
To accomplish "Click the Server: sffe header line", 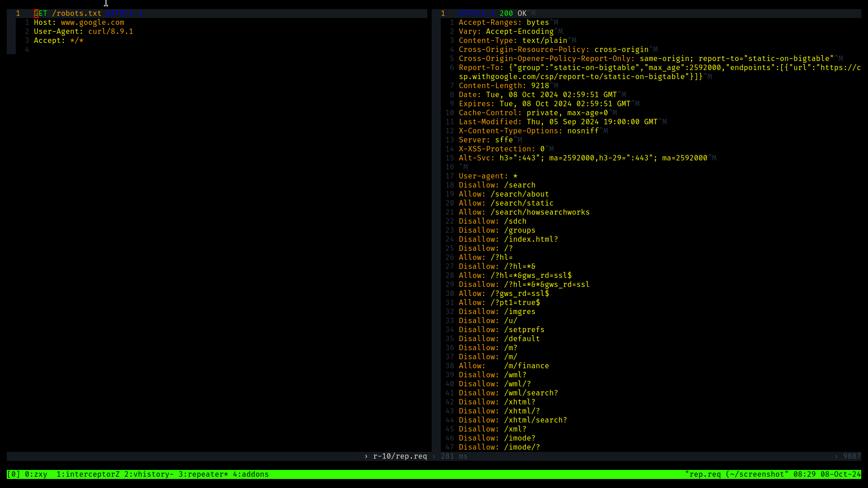I will 486,140.
